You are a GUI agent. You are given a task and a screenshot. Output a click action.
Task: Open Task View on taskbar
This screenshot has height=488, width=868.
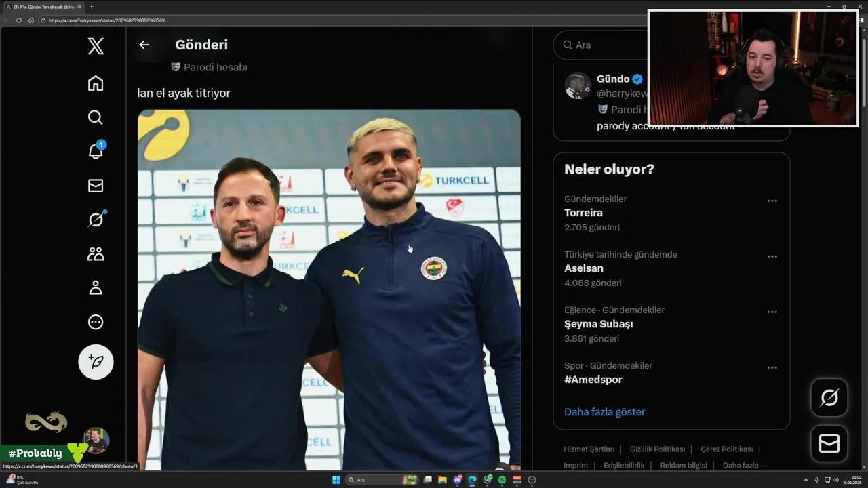[x=427, y=480]
